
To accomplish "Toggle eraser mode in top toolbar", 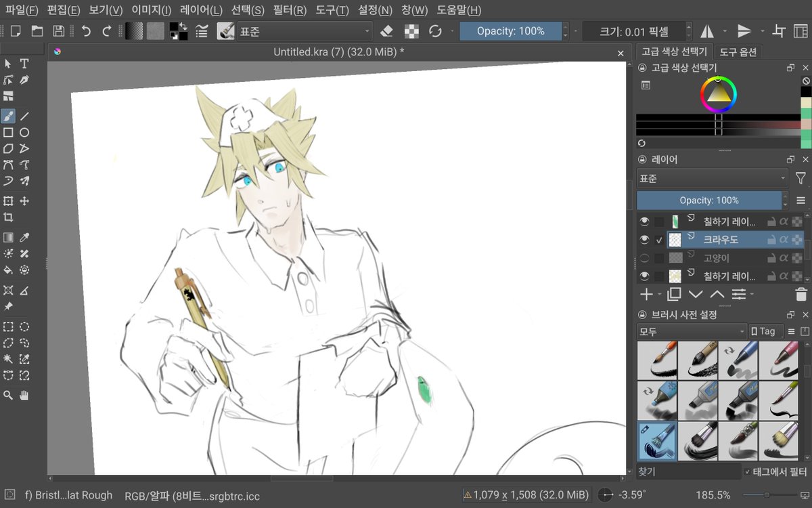I will click(386, 31).
